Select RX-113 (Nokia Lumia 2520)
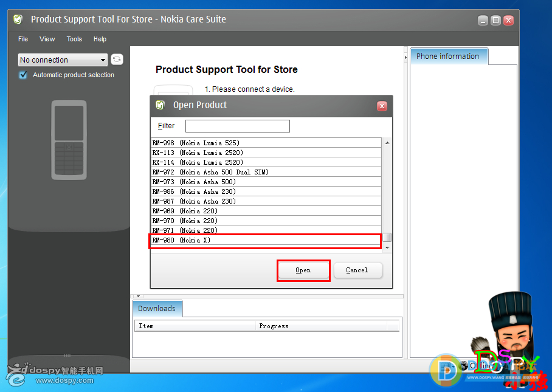552x392 pixels. (266, 153)
